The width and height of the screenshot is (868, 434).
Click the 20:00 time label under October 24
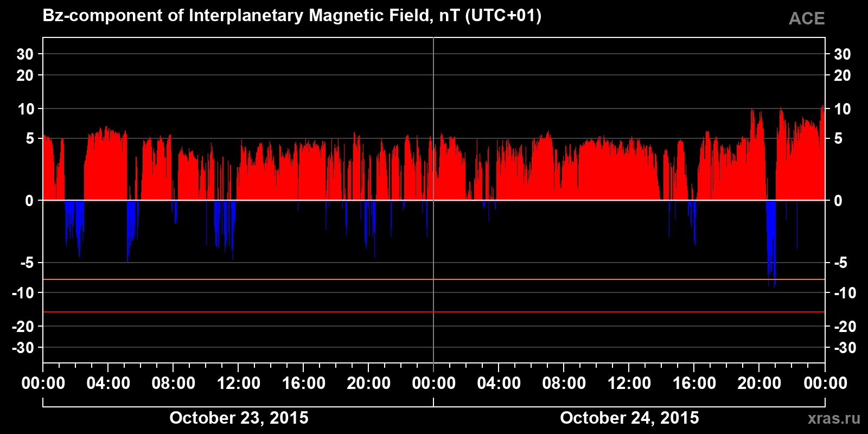coord(759,384)
